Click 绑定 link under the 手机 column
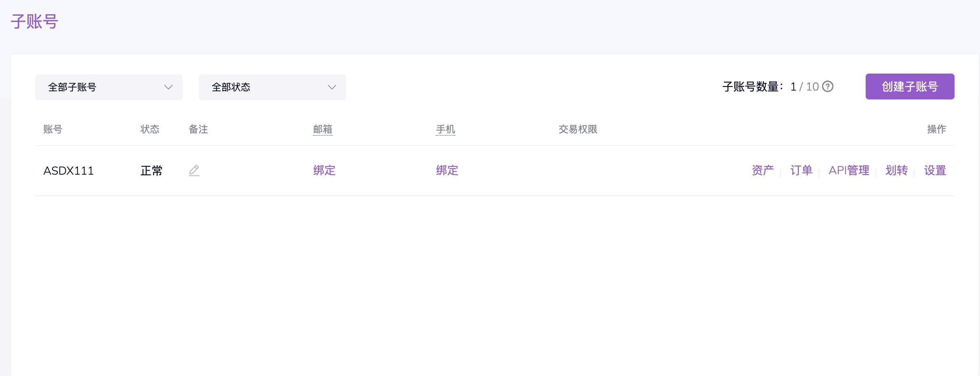Viewport: 980px width, 376px height. [x=447, y=171]
